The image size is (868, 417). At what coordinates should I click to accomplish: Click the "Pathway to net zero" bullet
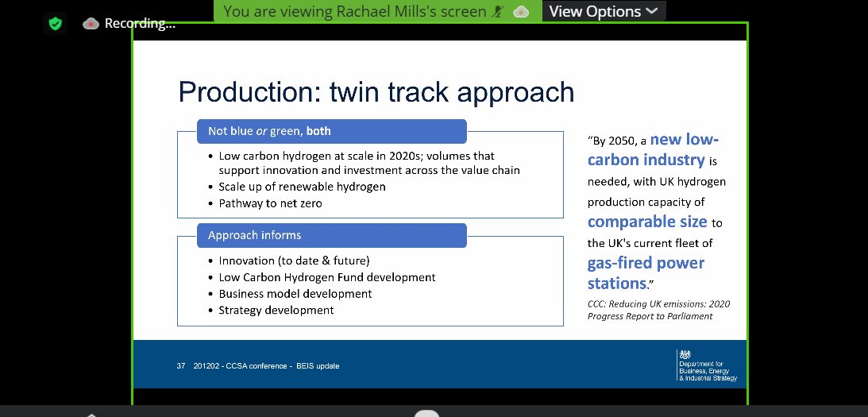click(x=269, y=203)
